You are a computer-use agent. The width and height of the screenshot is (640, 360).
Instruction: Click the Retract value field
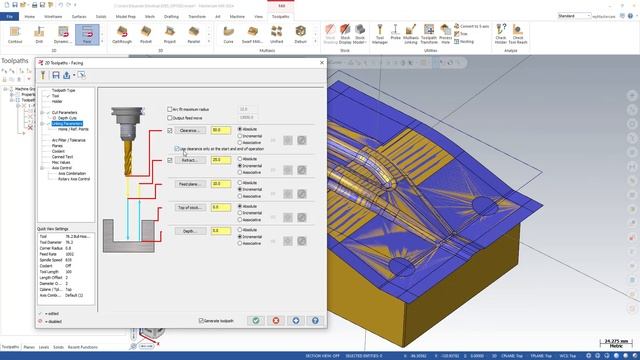point(221,160)
